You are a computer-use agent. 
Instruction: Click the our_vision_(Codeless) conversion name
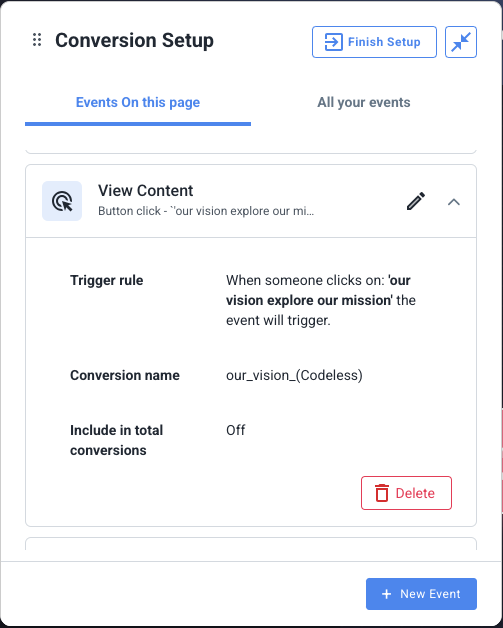pos(294,375)
